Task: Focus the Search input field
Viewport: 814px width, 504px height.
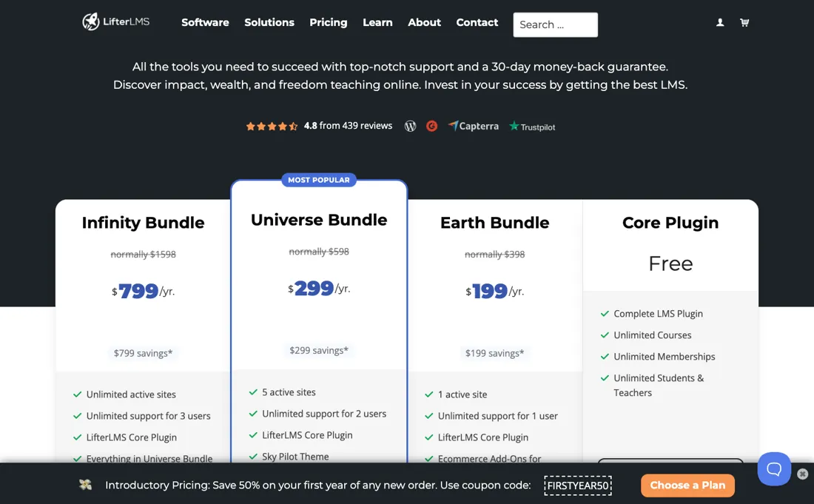Action: pos(556,25)
